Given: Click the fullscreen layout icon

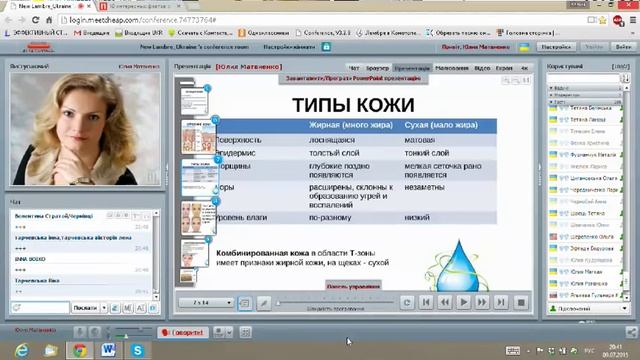Looking at the screenshot, I should point(245,333).
